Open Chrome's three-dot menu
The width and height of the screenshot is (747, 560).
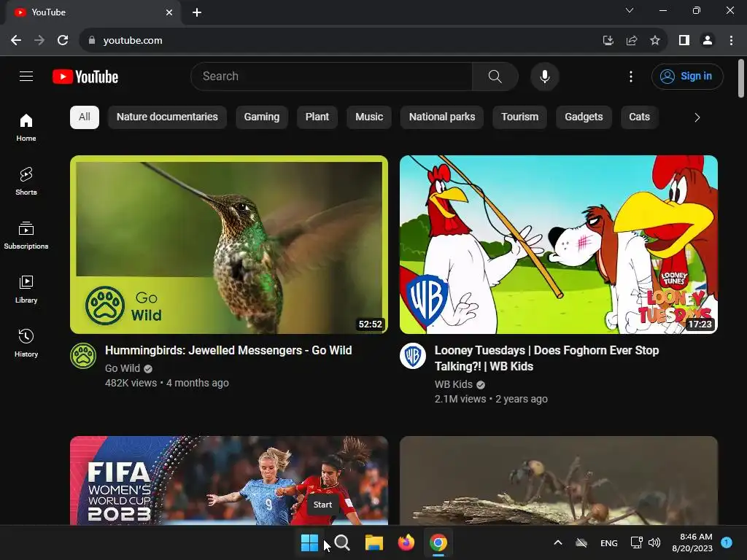pos(731,41)
